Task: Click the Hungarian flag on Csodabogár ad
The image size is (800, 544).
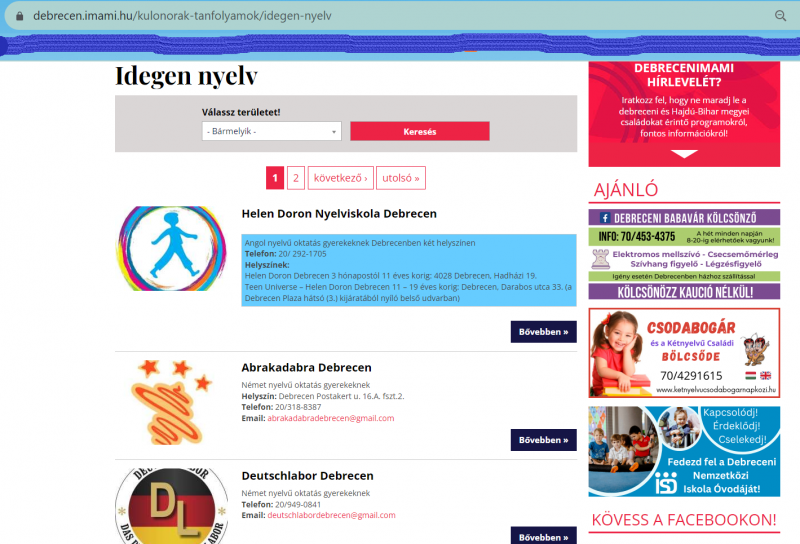Action: click(751, 376)
